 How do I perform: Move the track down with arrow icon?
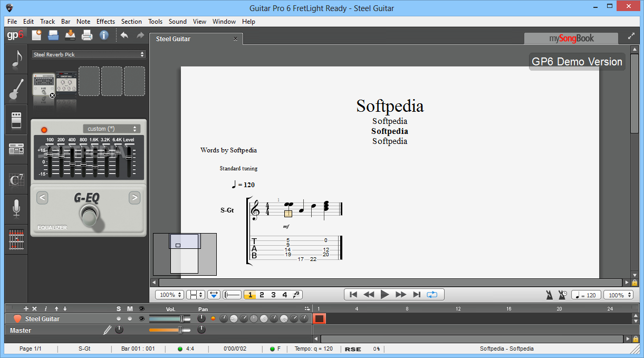point(65,308)
